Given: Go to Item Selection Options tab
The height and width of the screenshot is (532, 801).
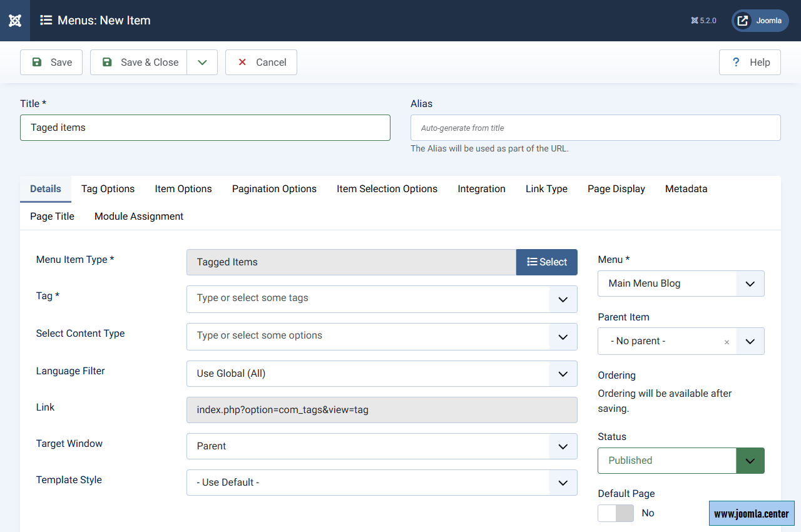Looking at the screenshot, I should coord(387,189).
